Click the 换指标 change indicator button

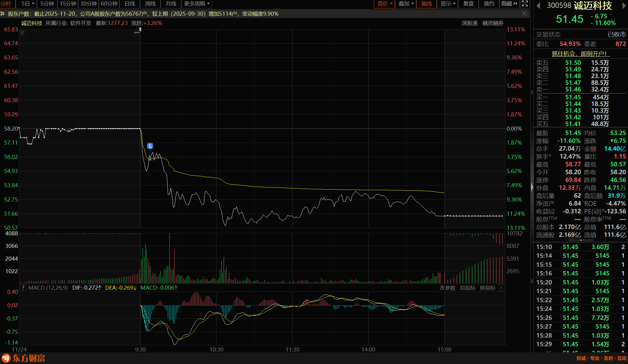pyautogui.click(x=487, y=288)
